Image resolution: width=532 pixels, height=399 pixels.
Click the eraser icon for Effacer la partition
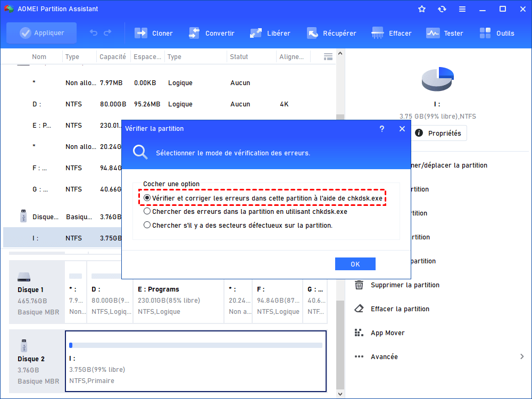359,309
